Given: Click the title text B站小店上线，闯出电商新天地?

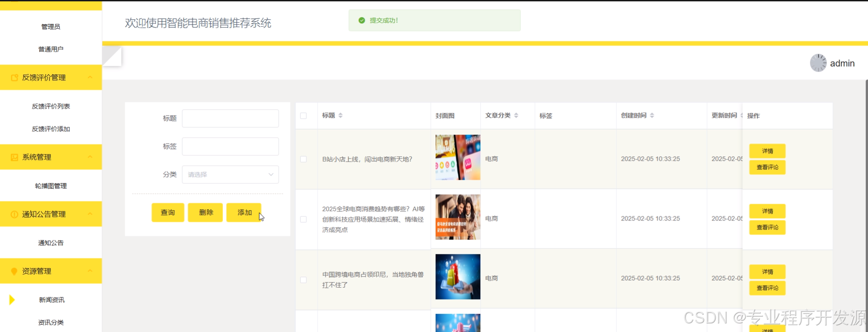Looking at the screenshot, I should tap(367, 159).
